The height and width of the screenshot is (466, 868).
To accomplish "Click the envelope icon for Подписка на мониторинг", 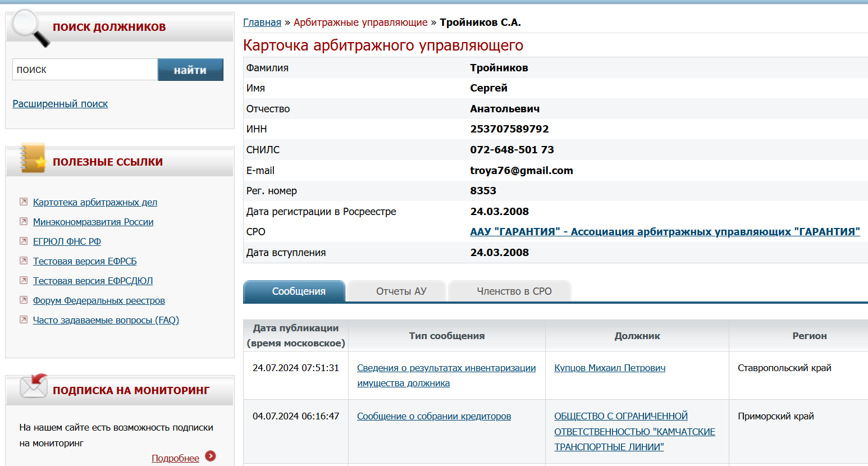I will tap(33, 386).
